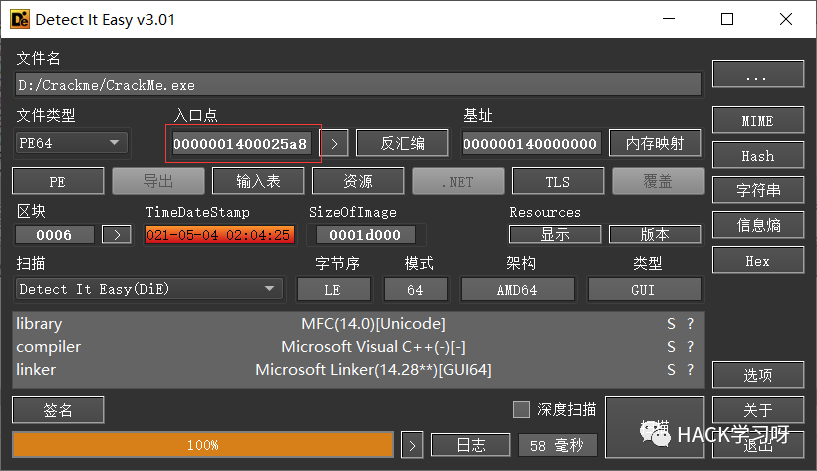Open the TLS button
817x471 pixels.
tap(558, 181)
